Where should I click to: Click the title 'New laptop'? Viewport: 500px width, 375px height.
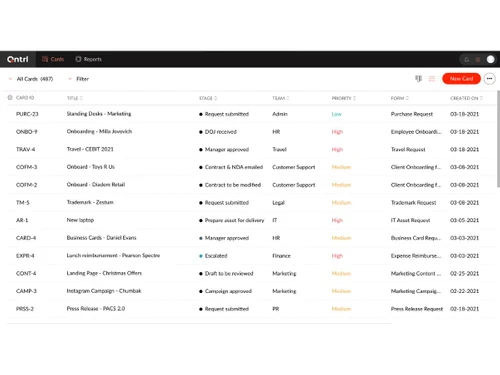click(80, 220)
